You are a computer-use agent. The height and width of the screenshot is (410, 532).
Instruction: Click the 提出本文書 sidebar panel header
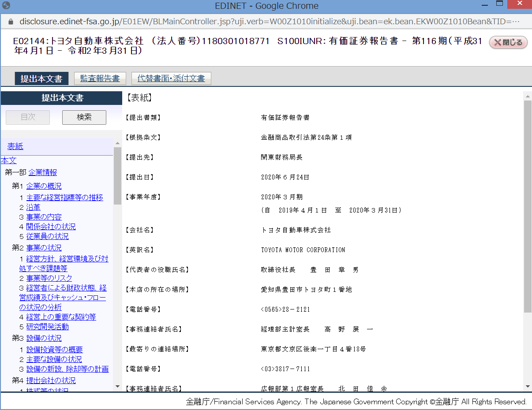(x=62, y=98)
